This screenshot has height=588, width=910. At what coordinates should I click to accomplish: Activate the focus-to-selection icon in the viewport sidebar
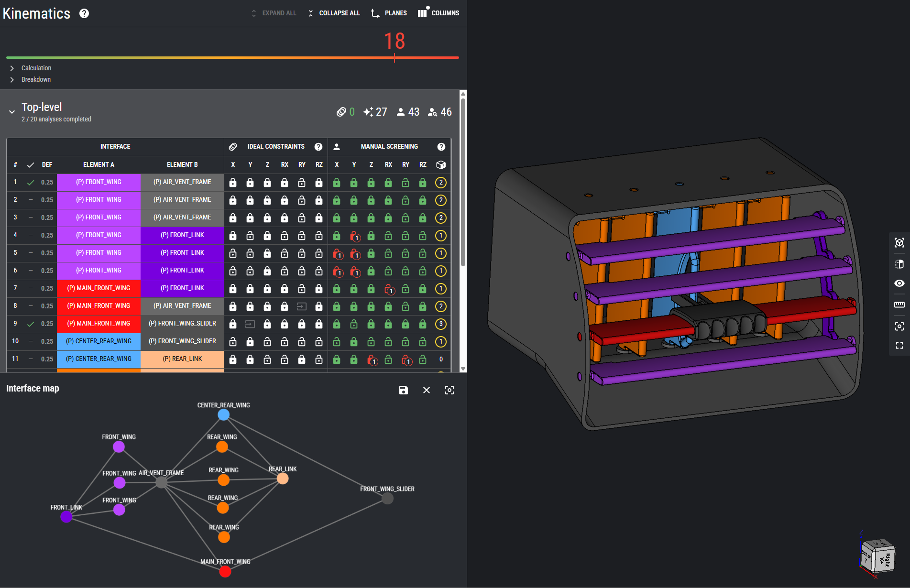(899, 326)
